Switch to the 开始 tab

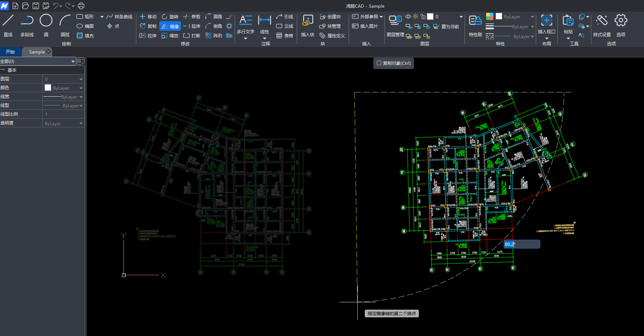pos(11,52)
